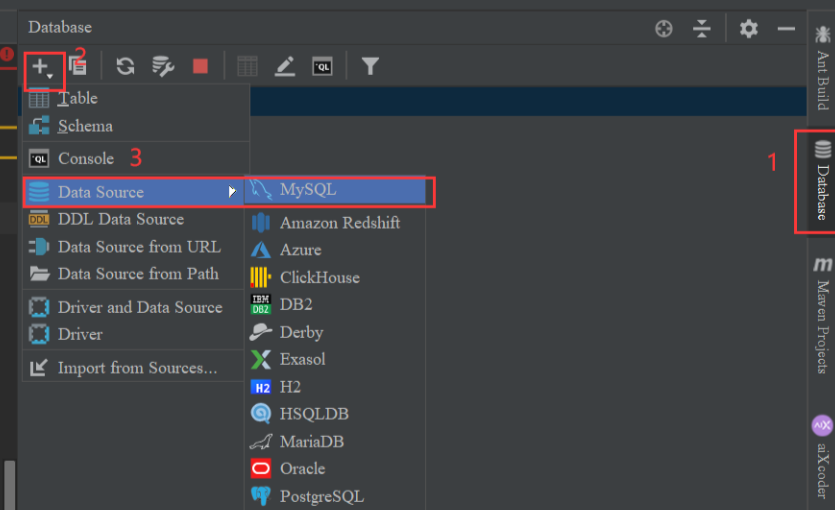This screenshot has height=510, width=835.
Task: Choose Amazon Redshift data source
Action: click(x=335, y=223)
